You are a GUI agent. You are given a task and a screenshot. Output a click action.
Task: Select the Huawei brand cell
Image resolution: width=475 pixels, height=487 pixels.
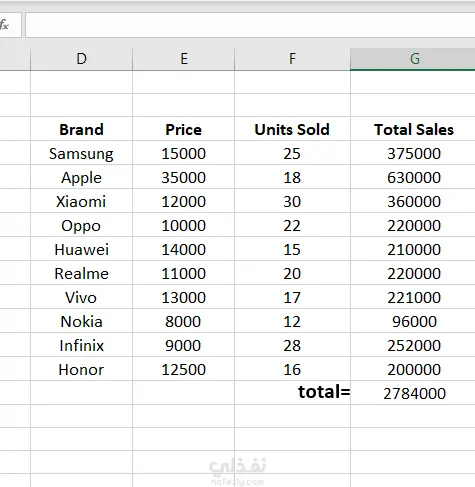point(81,249)
